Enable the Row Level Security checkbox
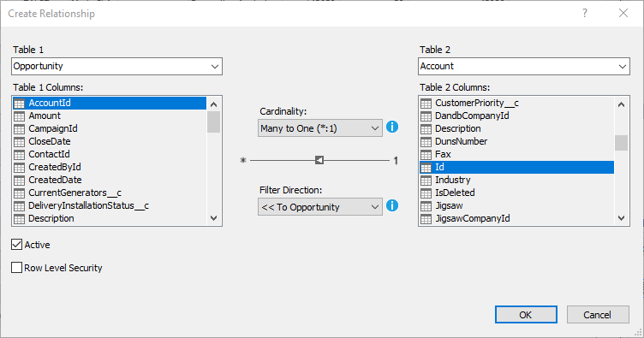Image resolution: width=644 pixels, height=338 pixels. click(16, 268)
